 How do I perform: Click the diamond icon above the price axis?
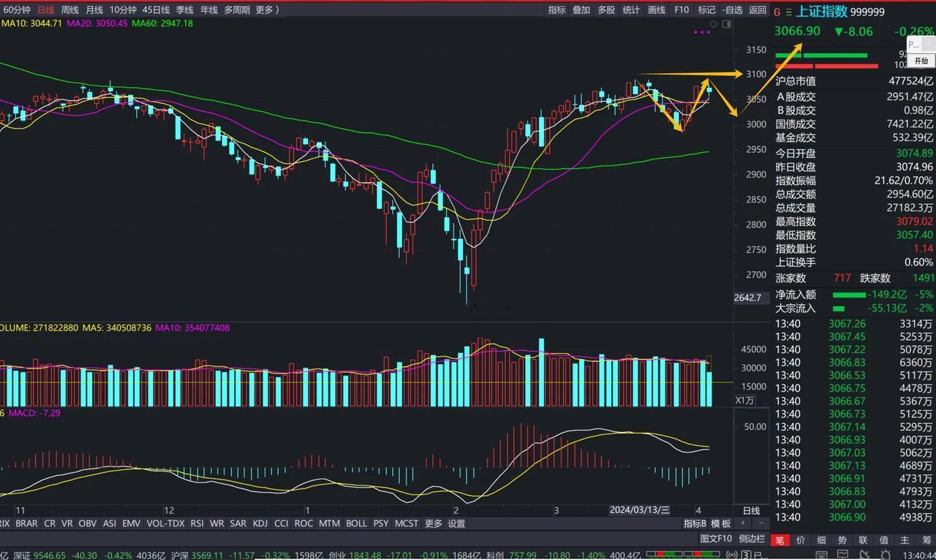(713, 24)
